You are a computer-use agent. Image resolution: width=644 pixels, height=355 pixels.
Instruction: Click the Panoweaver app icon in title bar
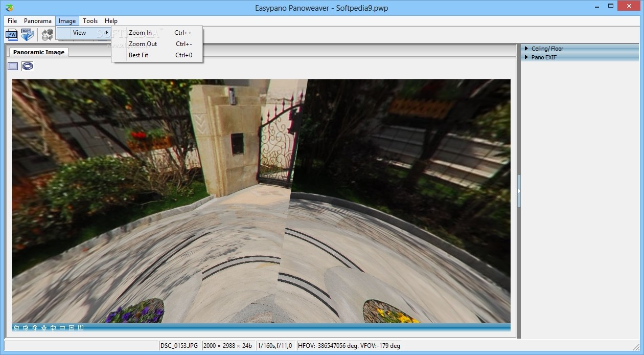coord(9,8)
